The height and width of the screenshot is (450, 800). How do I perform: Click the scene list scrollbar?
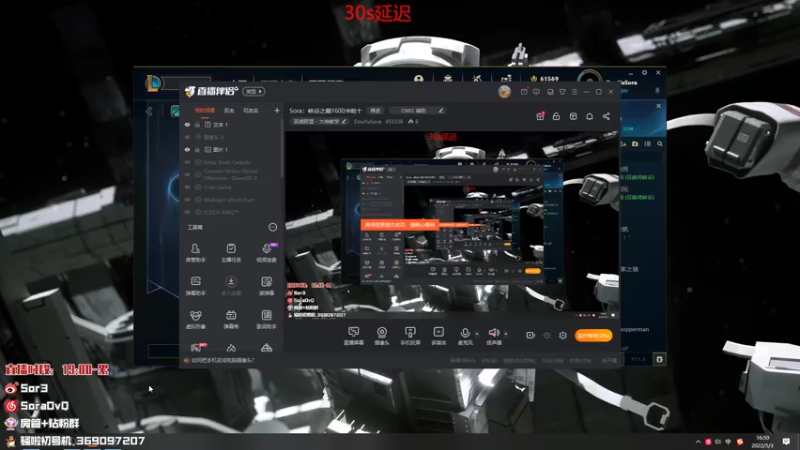tap(282, 148)
